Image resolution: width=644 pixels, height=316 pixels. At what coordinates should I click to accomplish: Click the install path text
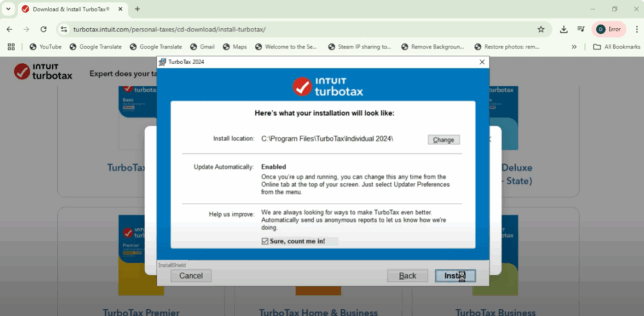click(327, 139)
